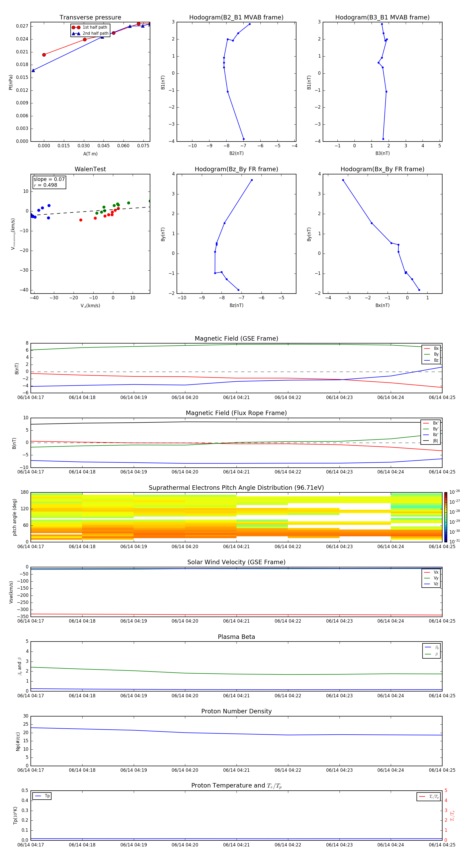The height and width of the screenshot is (868, 473).
Task: Select the "|B|" legend entry
Action: [x=431, y=441]
